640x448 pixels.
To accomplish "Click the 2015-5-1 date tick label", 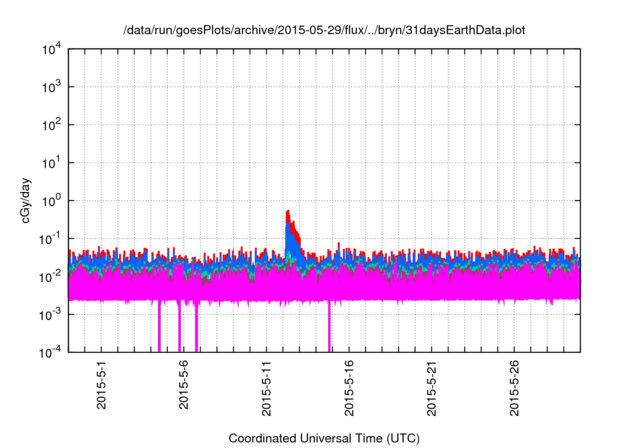I will click(x=101, y=385).
